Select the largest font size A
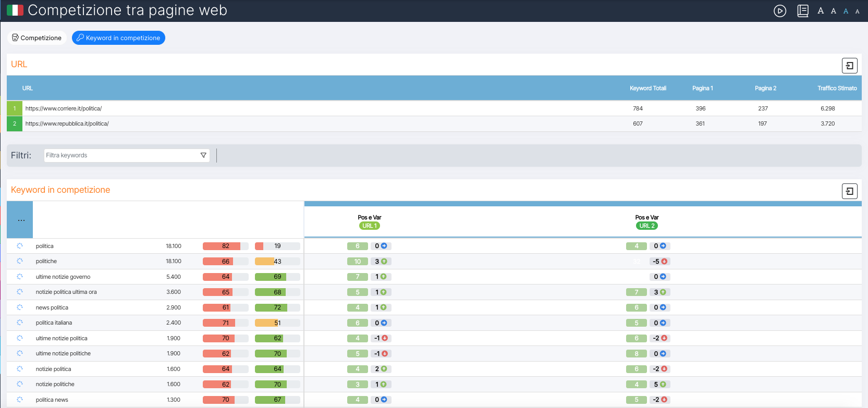Image resolution: width=868 pixels, height=408 pixels. 821,11
